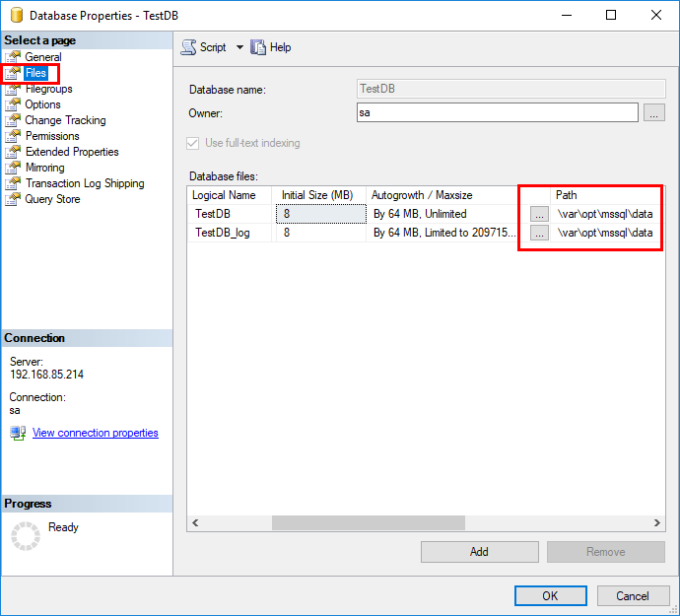Open the Help icon in toolbar
The image size is (680, 616).
pos(258,47)
